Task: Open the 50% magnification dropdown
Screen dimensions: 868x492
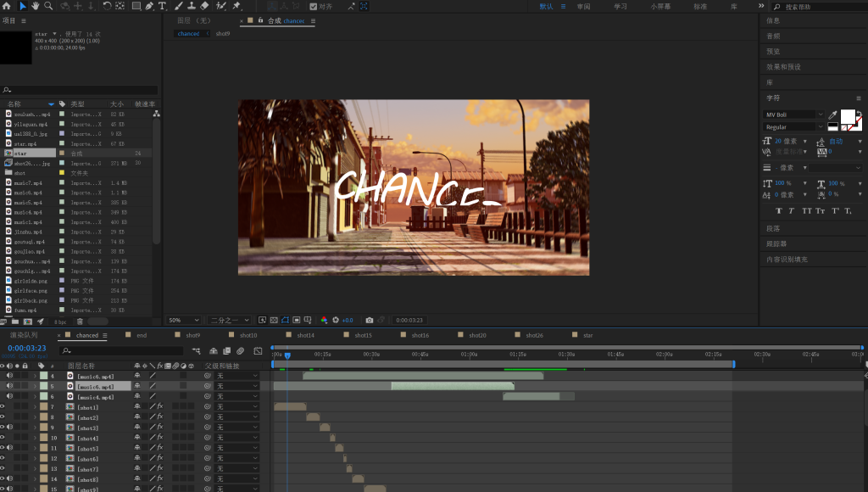Action: [x=184, y=321]
